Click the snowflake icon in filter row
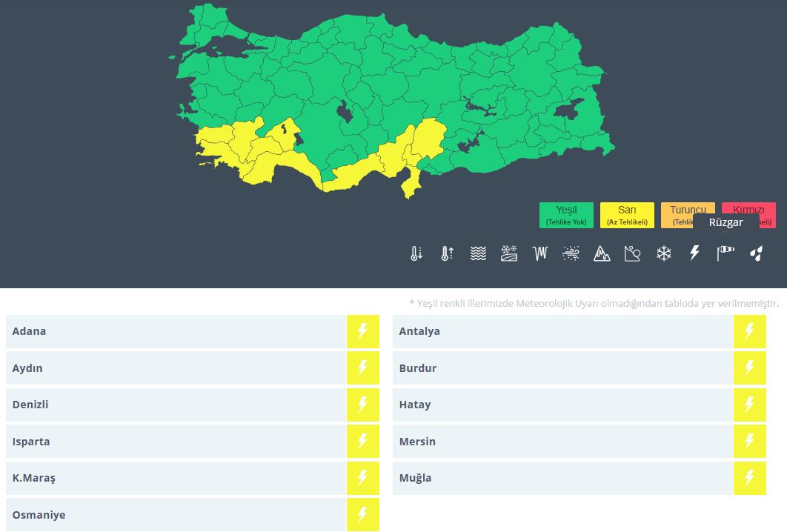 click(663, 253)
